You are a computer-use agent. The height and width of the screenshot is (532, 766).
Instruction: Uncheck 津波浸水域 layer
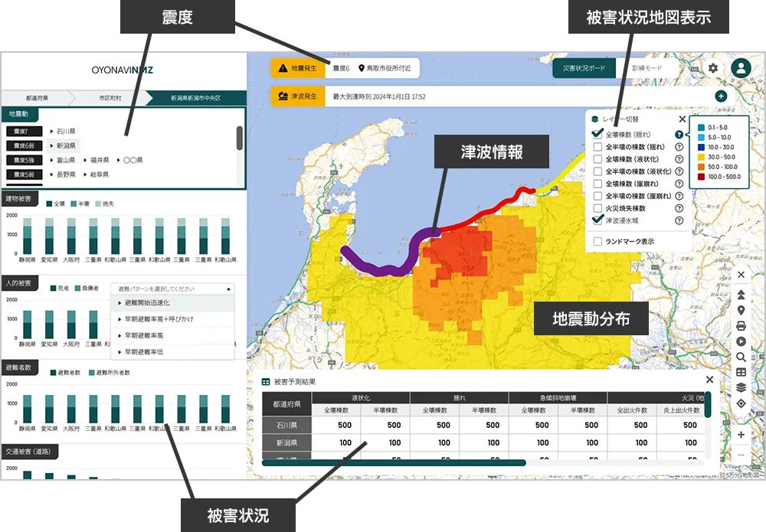pyautogui.click(x=597, y=220)
